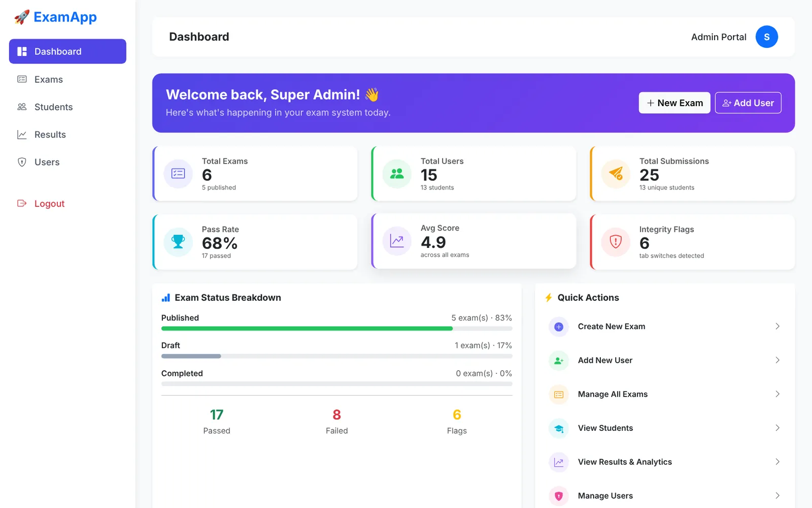Click the Logout arrow icon
This screenshot has height=508, width=812.
[x=22, y=203]
